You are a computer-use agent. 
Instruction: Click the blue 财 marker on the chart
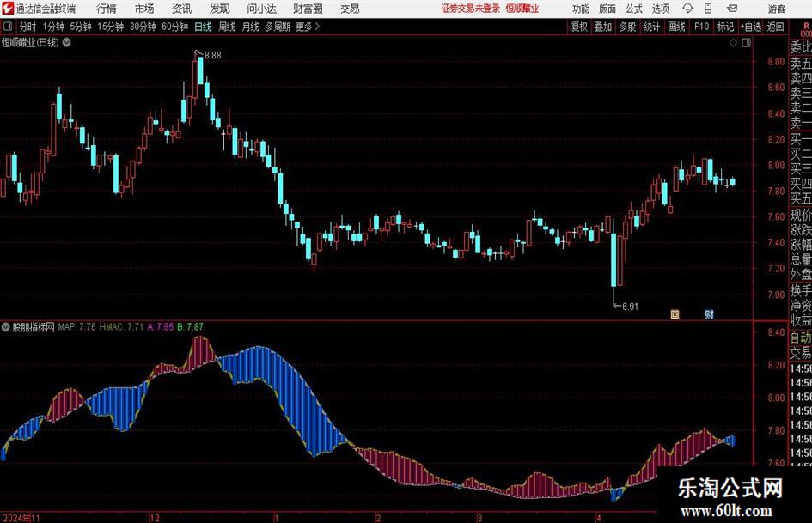(709, 313)
